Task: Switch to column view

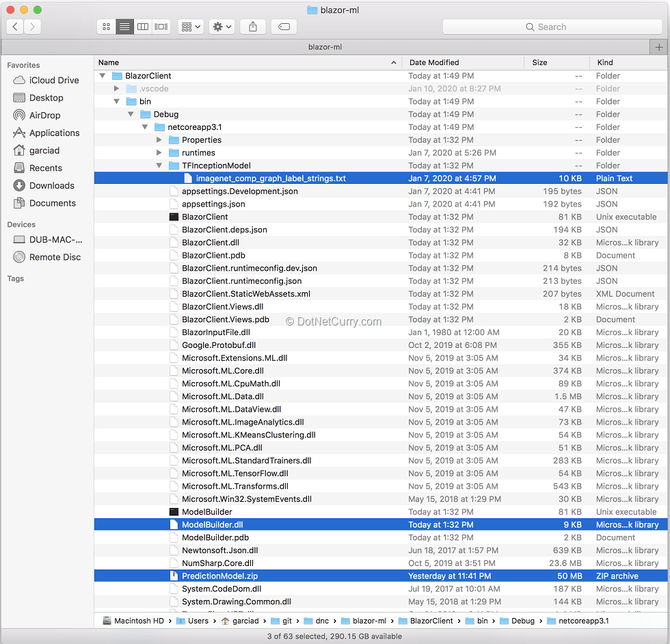Action: (143, 27)
